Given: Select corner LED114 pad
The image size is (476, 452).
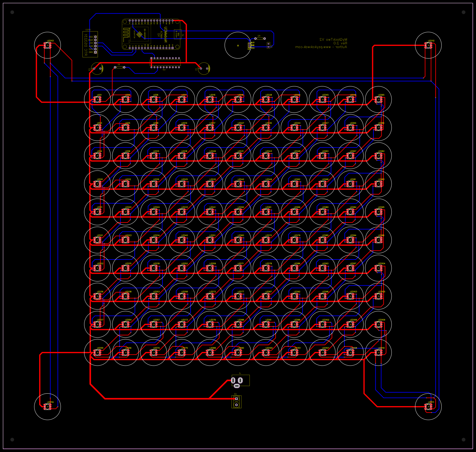Looking at the screenshot, I should 47,406.
